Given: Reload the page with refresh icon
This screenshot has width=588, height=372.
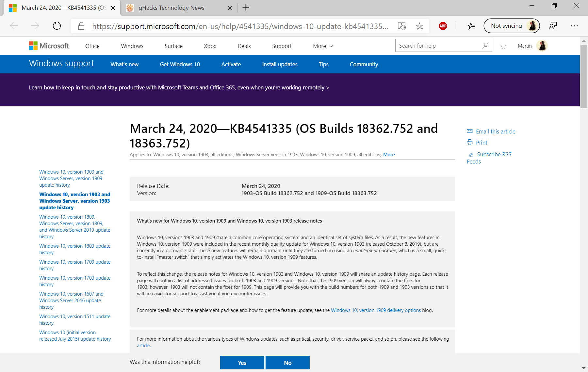Looking at the screenshot, I should point(57,26).
